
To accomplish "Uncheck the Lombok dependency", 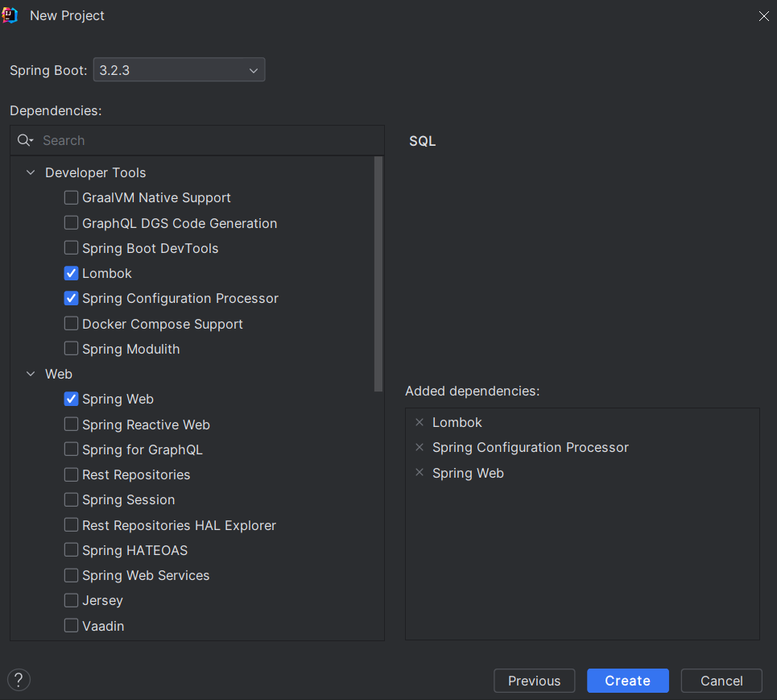I will tap(72, 273).
